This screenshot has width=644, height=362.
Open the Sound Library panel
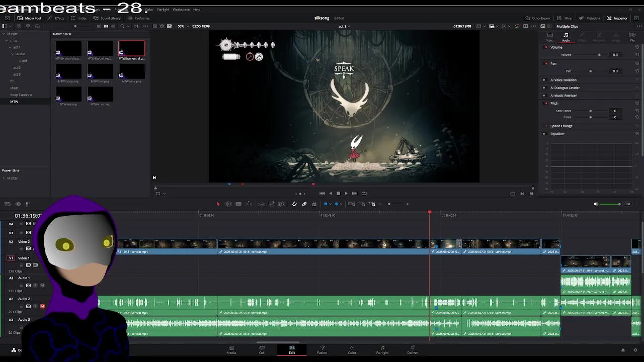[x=107, y=18]
